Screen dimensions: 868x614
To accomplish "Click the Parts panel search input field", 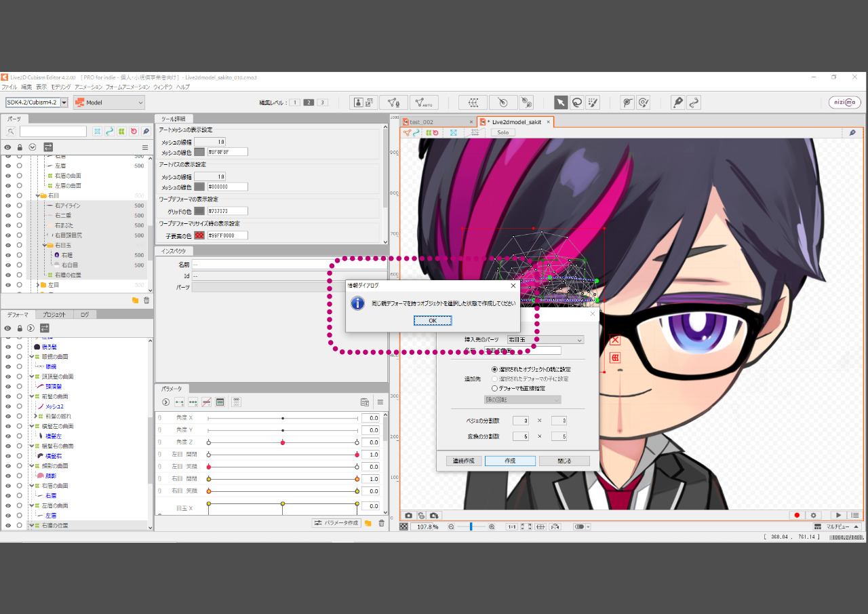I will tap(53, 132).
